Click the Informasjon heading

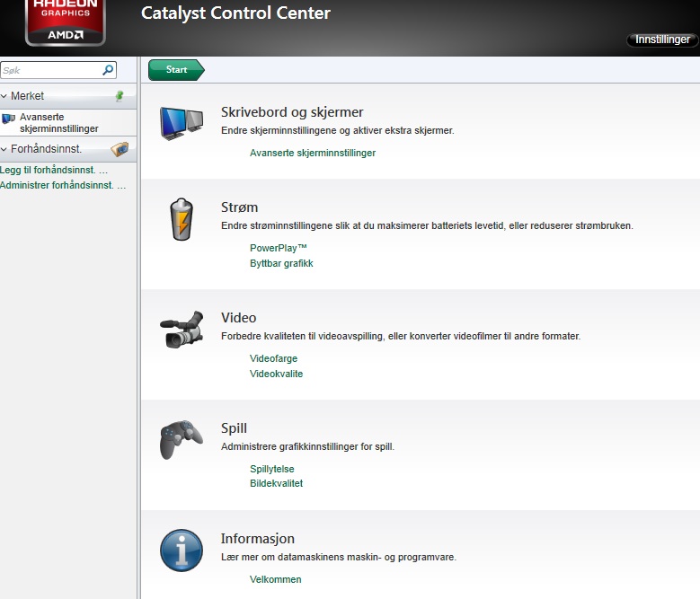pos(258,539)
